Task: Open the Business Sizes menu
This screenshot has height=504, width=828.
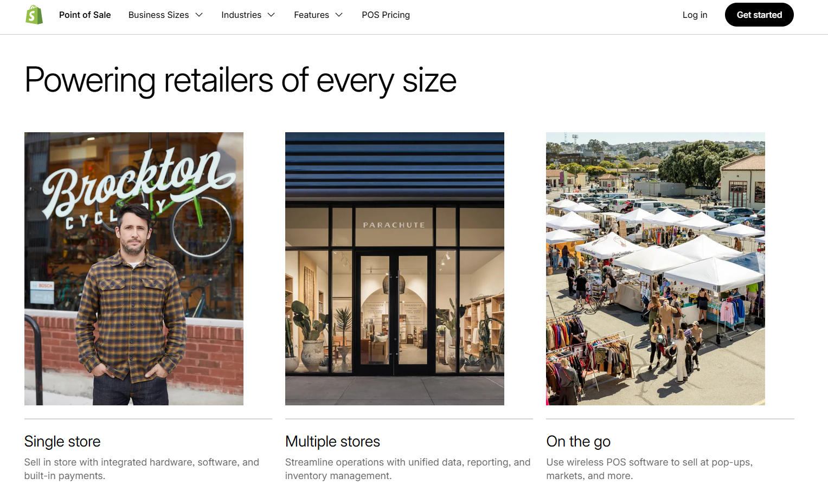Action: click(158, 15)
